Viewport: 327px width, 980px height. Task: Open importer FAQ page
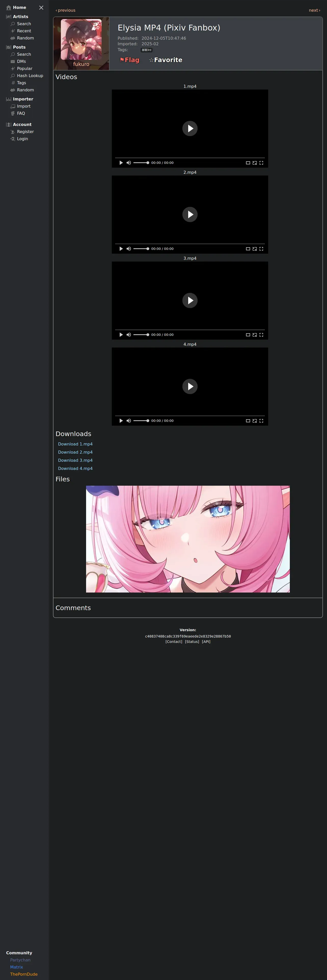tap(21, 113)
